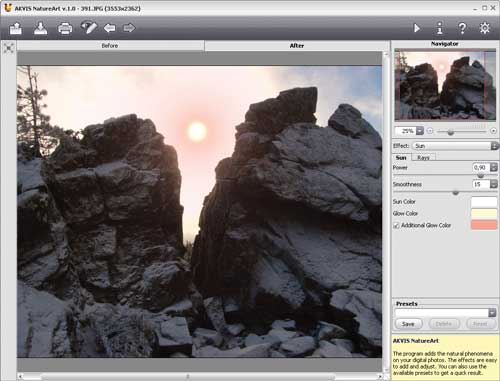
Task: Open the Presets dropdown arrow
Action: click(x=492, y=313)
